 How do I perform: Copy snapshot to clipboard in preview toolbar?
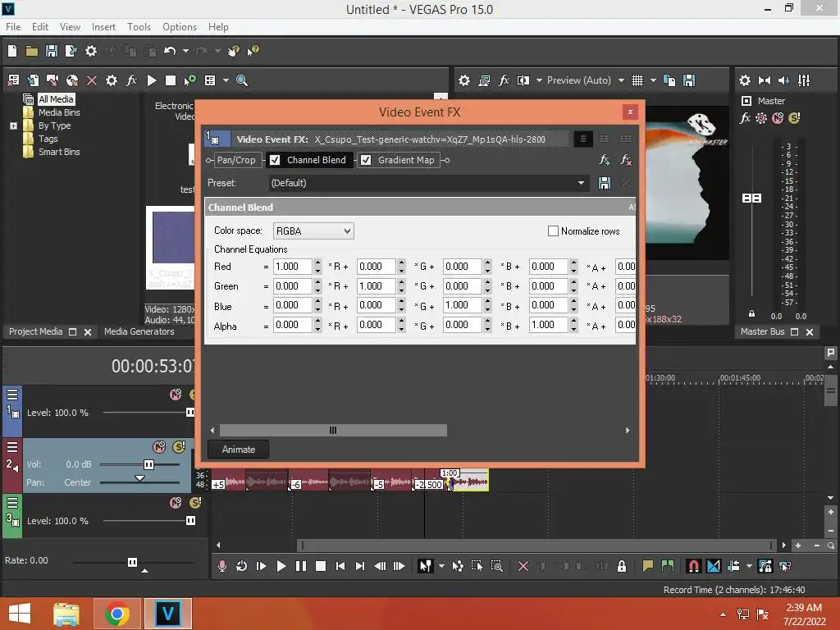pyautogui.click(x=669, y=80)
